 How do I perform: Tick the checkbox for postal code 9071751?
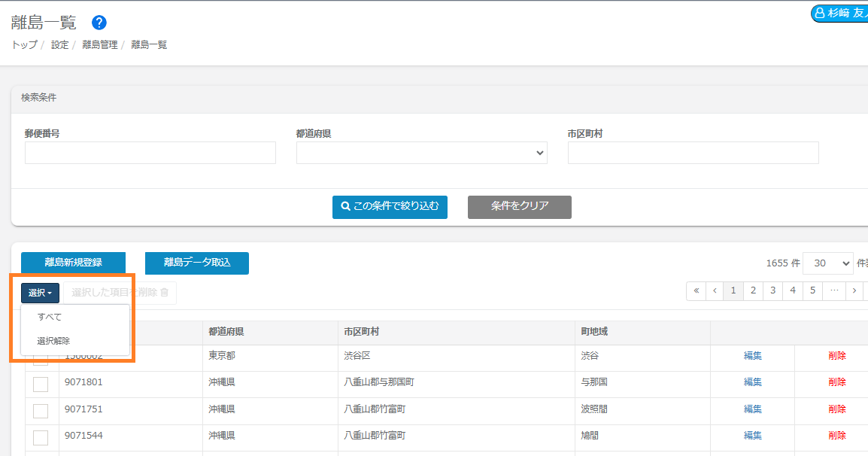41,411
